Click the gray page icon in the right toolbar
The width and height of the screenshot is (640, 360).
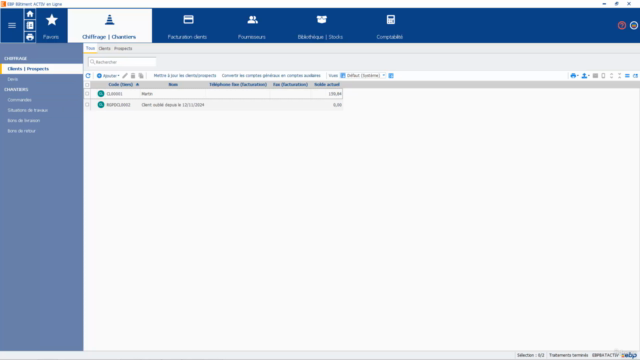(x=603, y=76)
